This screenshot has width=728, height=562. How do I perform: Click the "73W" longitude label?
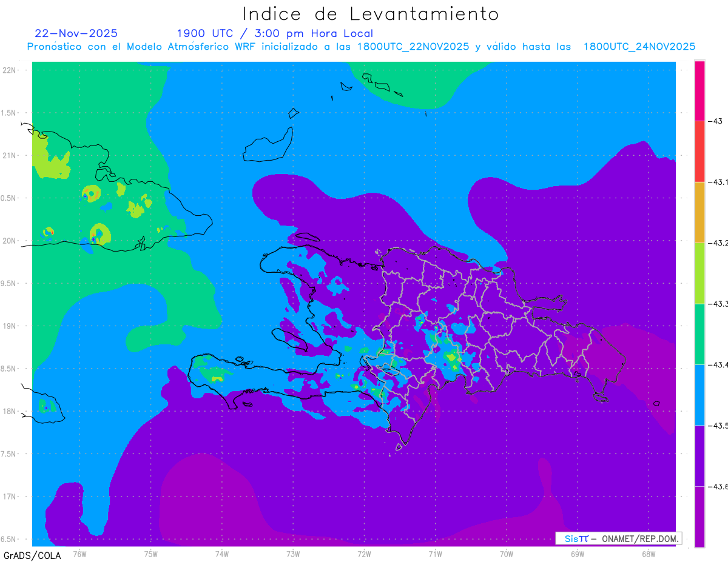coord(293,554)
